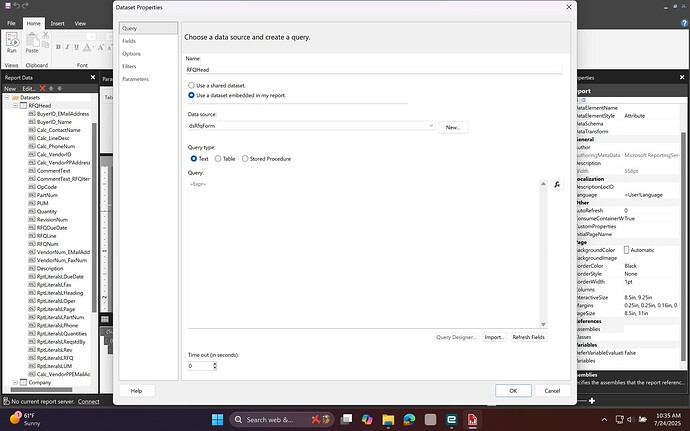690x431 pixels.
Task: Switch to the Home ribbon tab
Action: point(33,23)
